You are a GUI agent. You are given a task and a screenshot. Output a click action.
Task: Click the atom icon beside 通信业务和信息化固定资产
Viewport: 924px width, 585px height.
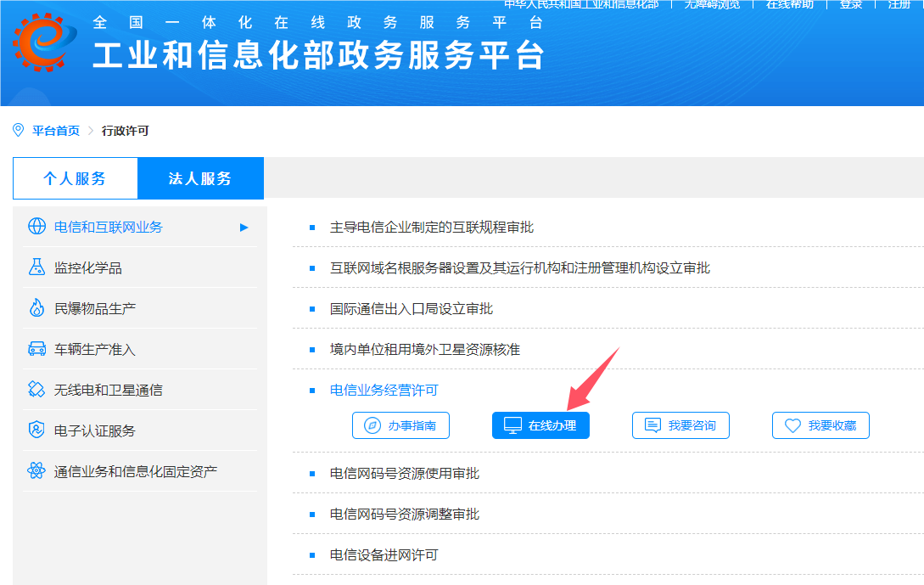click(x=36, y=470)
